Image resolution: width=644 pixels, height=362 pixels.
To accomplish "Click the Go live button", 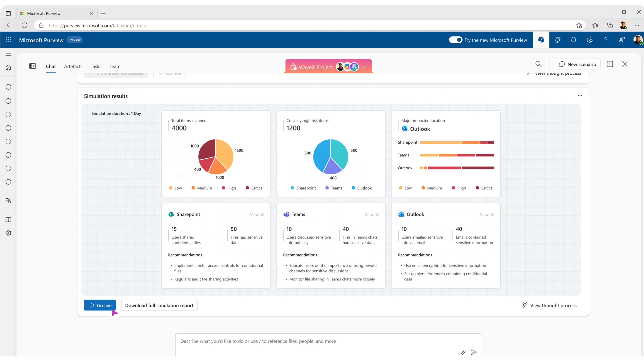I will coord(100,305).
